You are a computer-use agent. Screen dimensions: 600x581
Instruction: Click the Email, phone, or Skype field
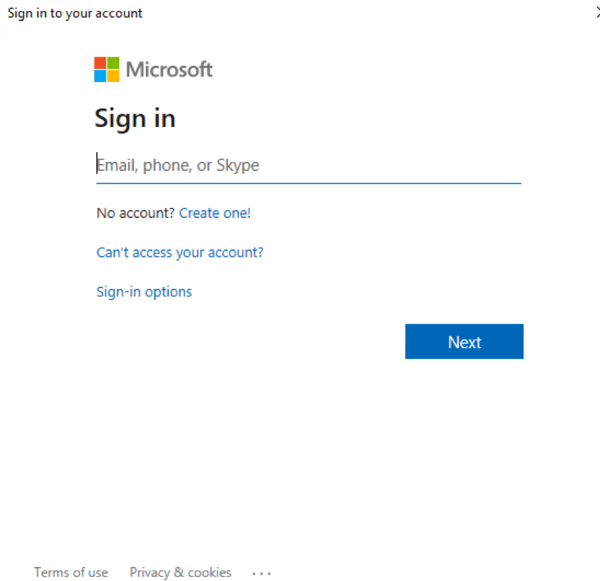[308, 166]
